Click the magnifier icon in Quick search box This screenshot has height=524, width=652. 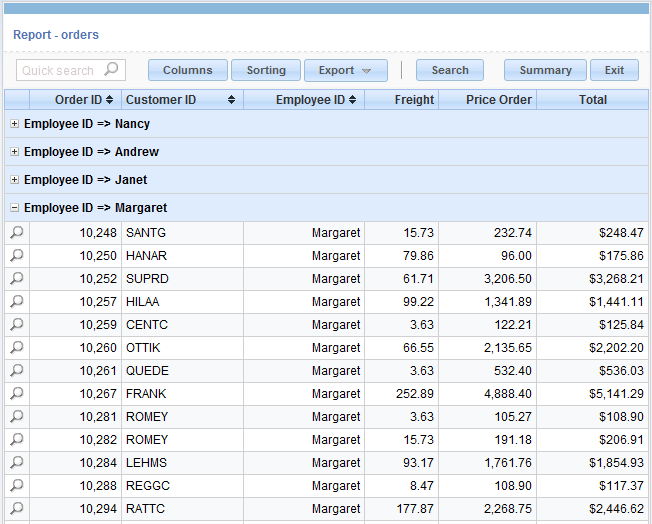(x=112, y=70)
